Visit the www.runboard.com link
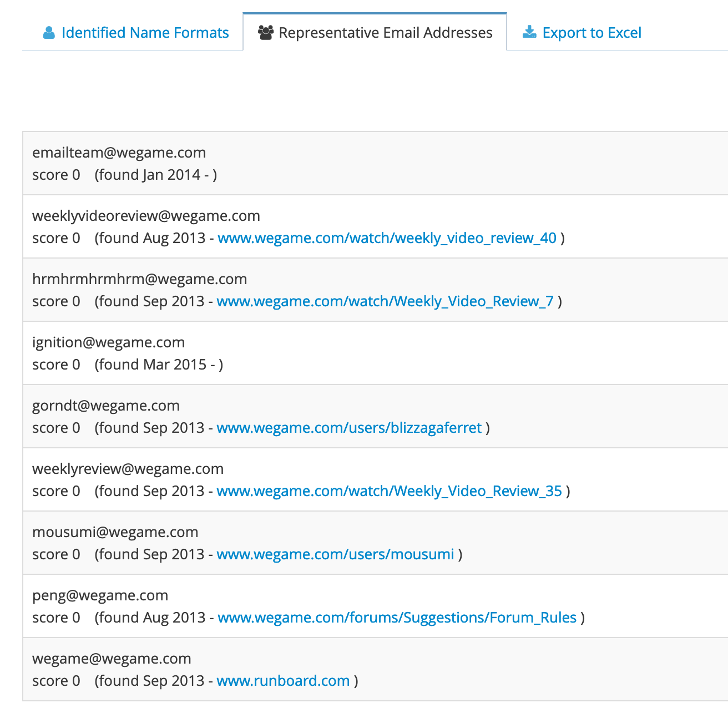The height and width of the screenshot is (708, 728). coord(284,681)
